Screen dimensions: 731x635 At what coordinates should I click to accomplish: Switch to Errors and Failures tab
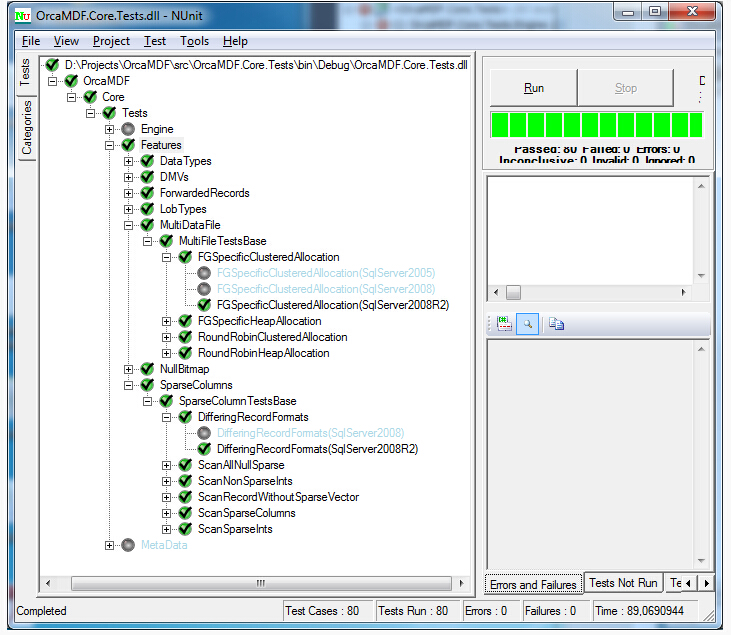point(533,585)
